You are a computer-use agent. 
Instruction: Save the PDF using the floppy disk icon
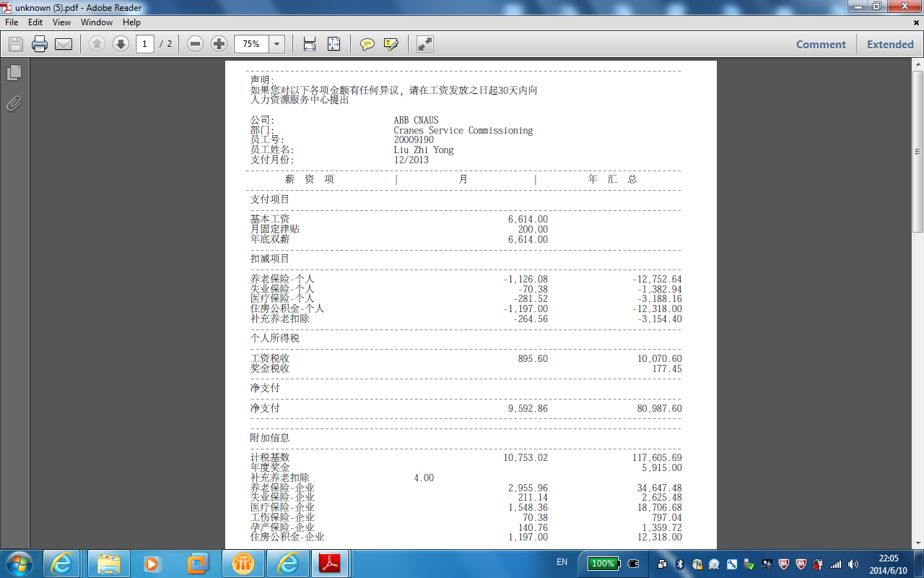[16, 44]
